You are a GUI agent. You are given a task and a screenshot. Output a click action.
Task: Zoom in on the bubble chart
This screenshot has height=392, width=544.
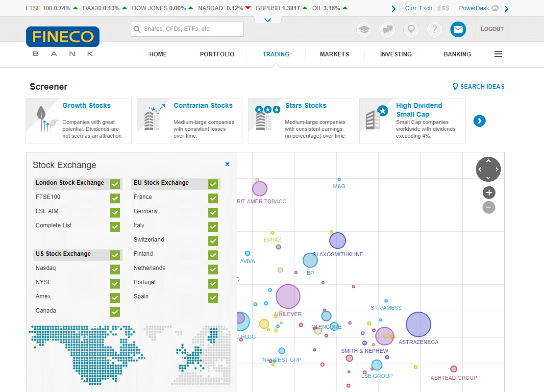(489, 193)
